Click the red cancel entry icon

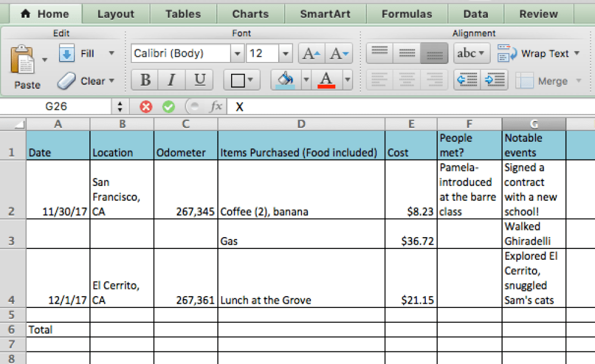coord(146,107)
